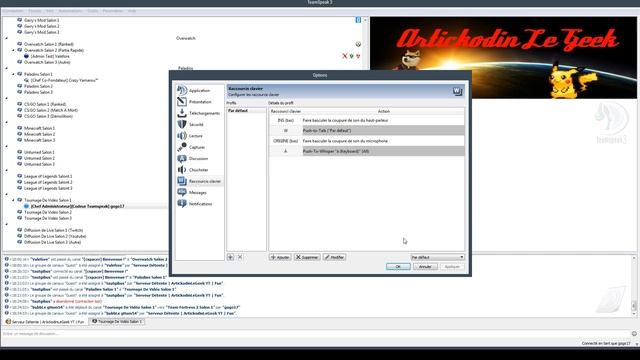Click client status icon of Valefore

26,56
